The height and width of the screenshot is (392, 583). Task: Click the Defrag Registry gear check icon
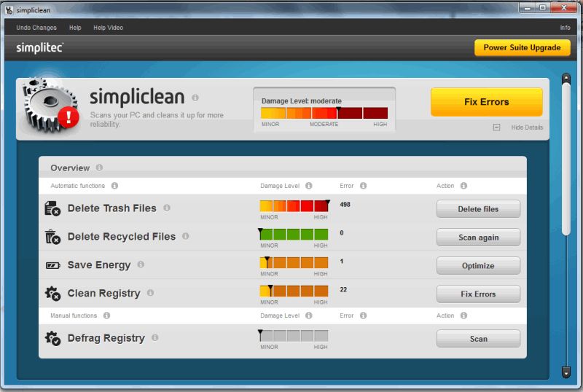coord(52,338)
